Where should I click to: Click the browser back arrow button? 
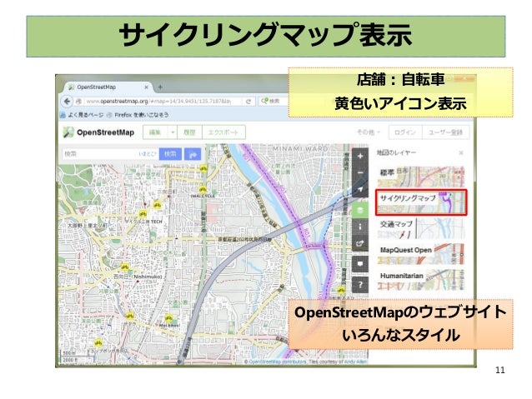coord(67,102)
